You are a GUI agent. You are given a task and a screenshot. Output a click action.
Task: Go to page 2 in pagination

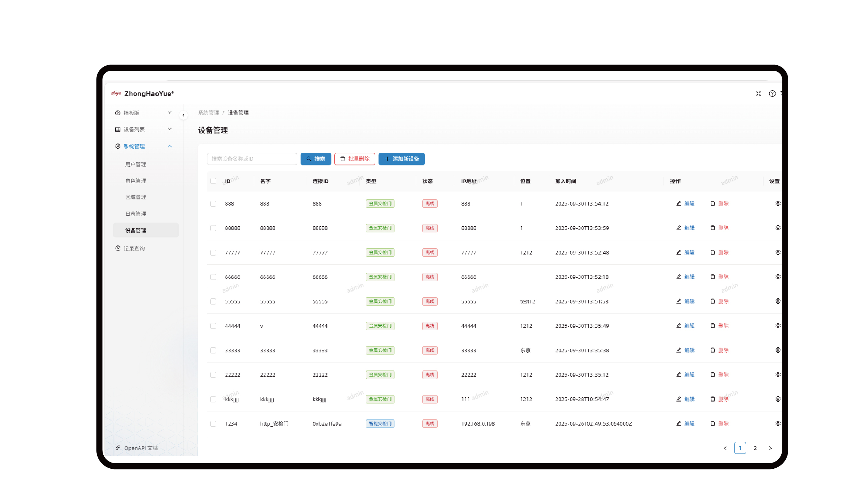755,448
